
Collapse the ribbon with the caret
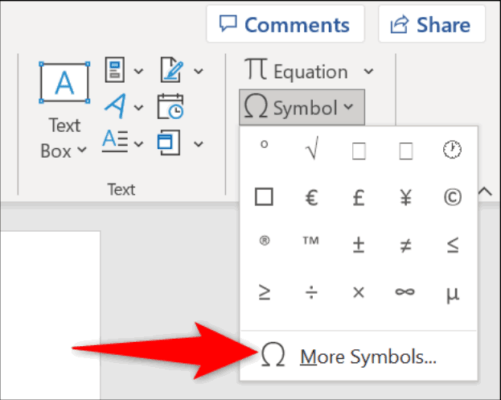click(x=485, y=192)
